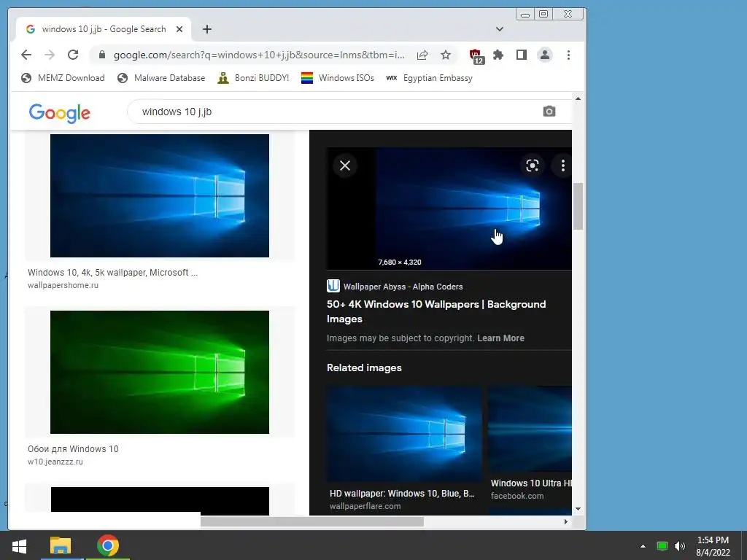The image size is (747, 560).
Task: Click the Google logo
Action: click(x=60, y=113)
